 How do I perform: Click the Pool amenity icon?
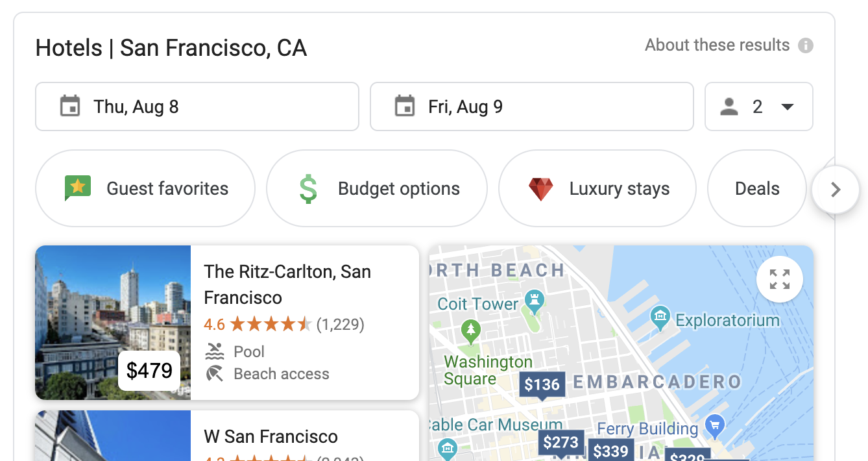(x=214, y=351)
